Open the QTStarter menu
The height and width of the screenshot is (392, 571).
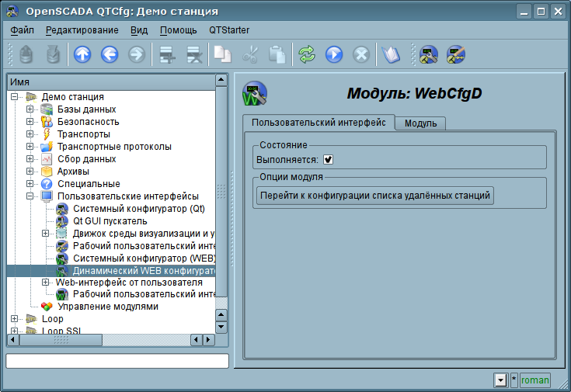[229, 30]
